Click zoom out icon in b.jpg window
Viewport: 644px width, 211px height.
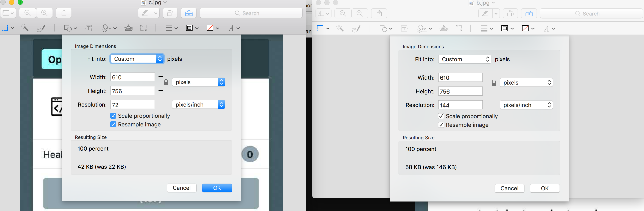point(343,14)
